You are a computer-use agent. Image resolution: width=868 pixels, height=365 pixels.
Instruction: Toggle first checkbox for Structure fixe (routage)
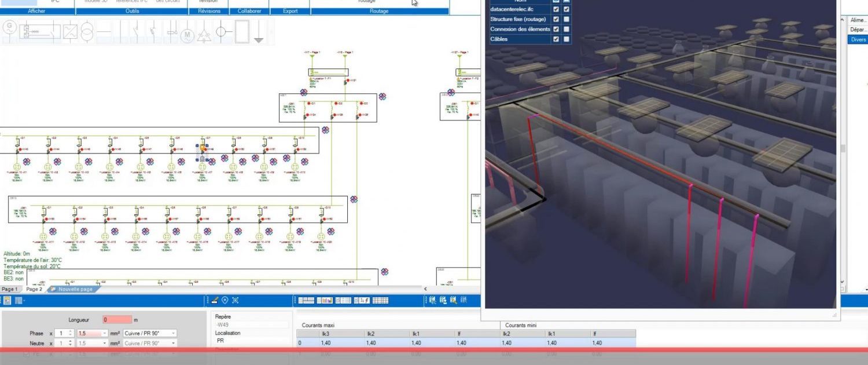coord(556,19)
